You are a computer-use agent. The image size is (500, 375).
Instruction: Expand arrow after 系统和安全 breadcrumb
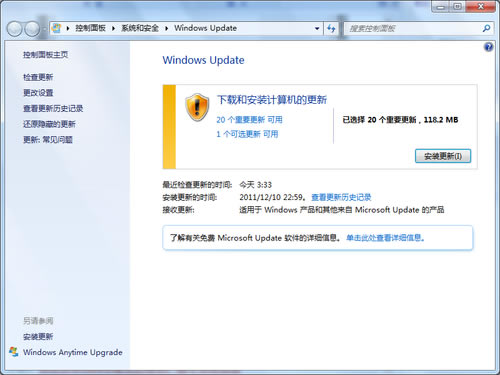click(x=166, y=29)
